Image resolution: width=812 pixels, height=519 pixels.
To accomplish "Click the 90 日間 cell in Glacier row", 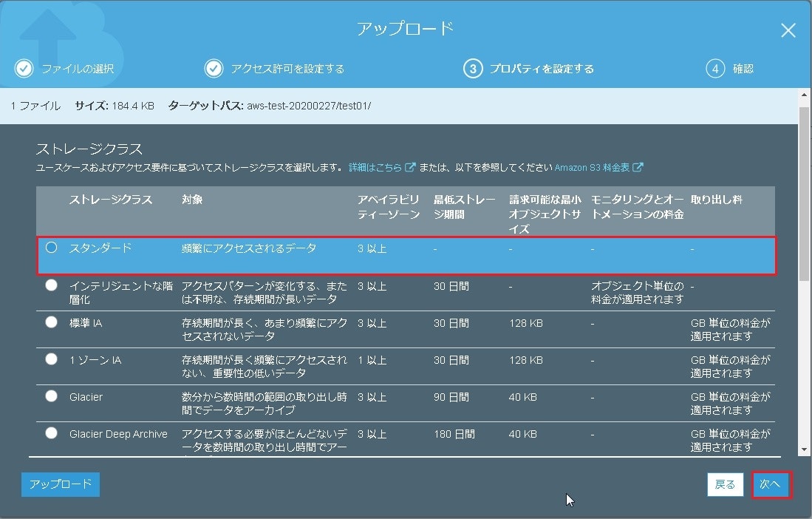I will click(x=451, y=397).
